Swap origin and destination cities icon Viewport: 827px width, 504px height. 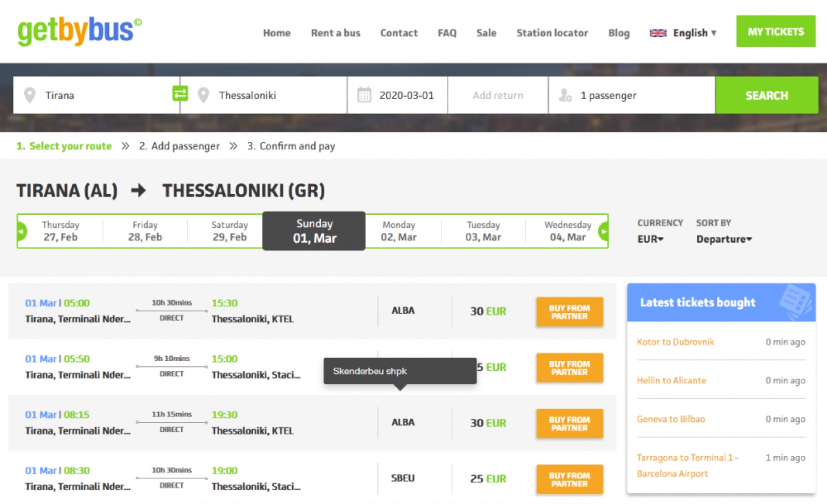pyautogui.click(x=180, y=93)
